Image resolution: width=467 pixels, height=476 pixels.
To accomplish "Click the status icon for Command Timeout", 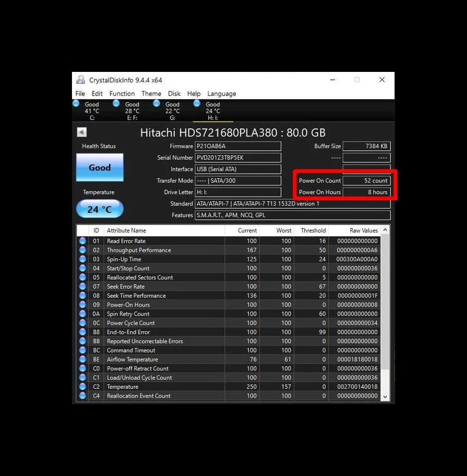I will click(x=82, y=350).
